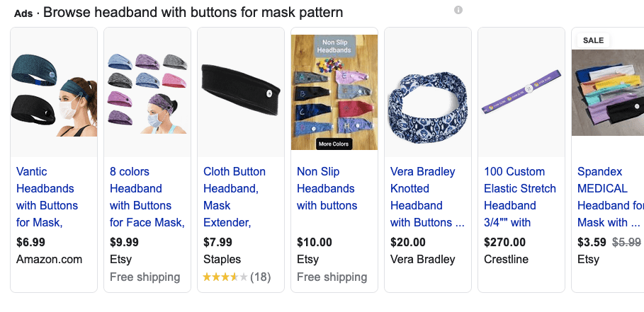The height and width of the screenshot is (312, 644).
Task: Click the SALE badge on Spandex headband
Action: (x=593, y=40)
